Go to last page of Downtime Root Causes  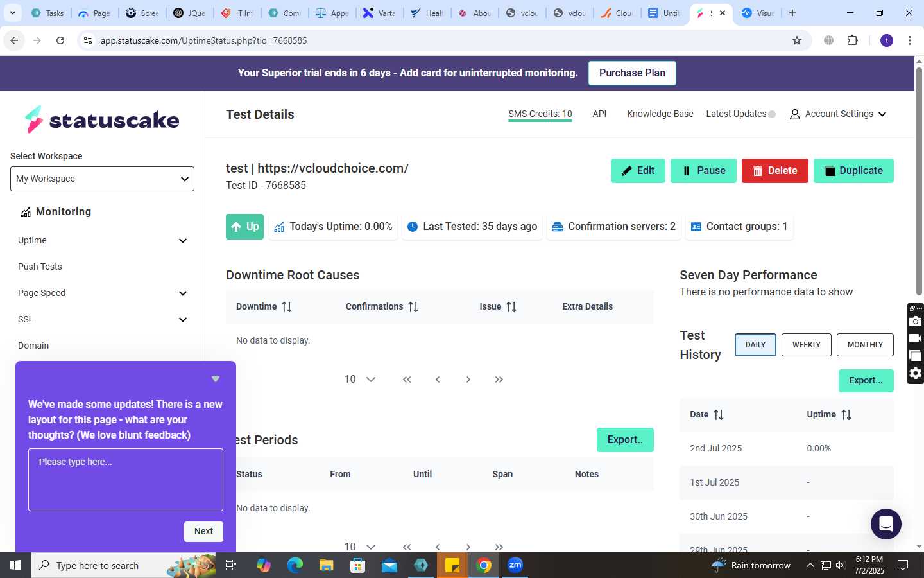coord(499,380)
